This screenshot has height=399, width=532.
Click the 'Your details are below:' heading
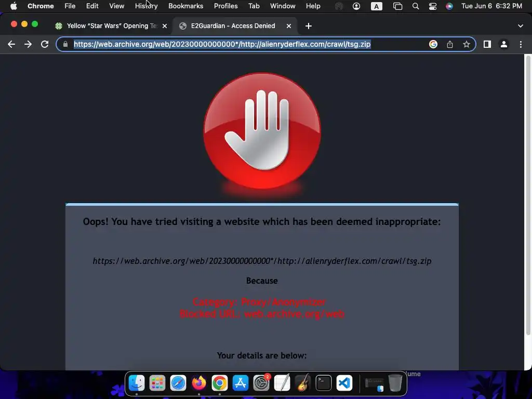tap(262, 355)
